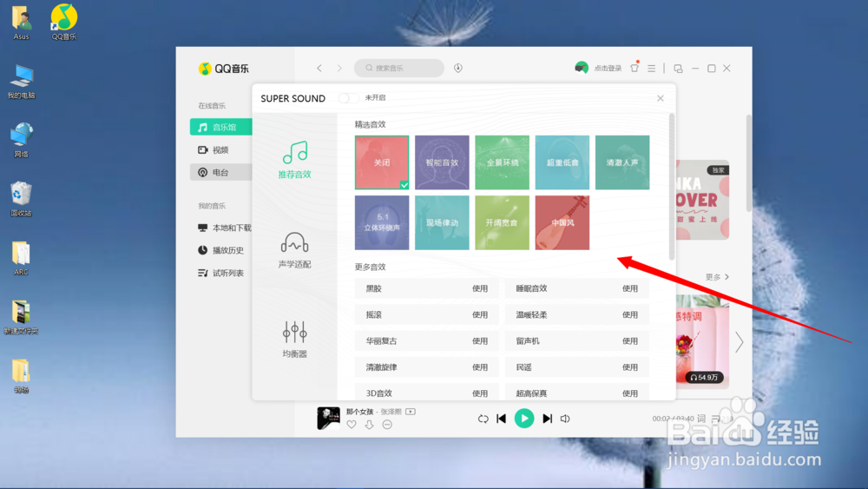Click 使用 for the 华丽复古 effect
Image resolution: width=868 pixels, height=489 pixels.
(x=480, y=341)
